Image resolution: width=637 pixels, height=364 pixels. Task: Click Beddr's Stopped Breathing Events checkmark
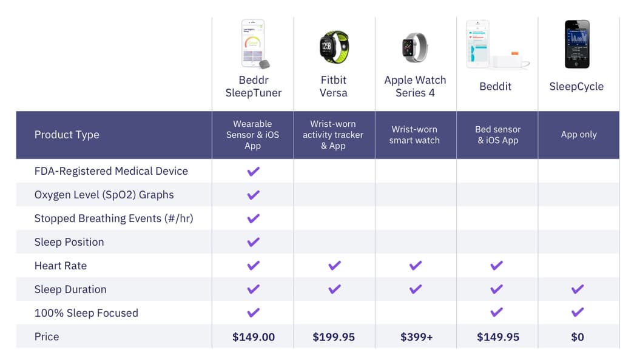click(254, 218)
